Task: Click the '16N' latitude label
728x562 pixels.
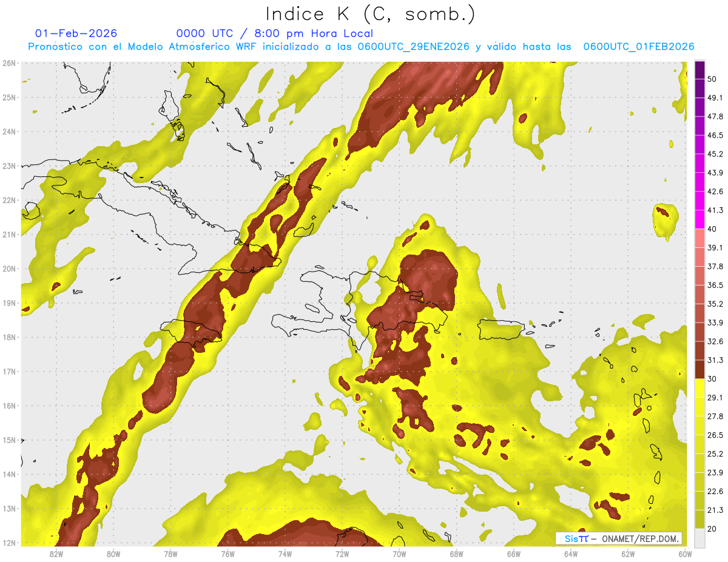Action: (9, 406)
